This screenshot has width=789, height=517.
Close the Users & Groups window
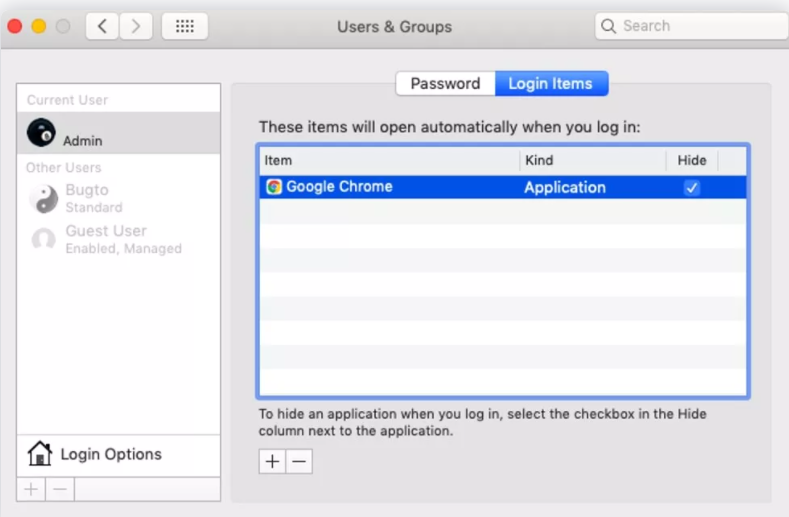pyautogui.click(x=15, y=26)
